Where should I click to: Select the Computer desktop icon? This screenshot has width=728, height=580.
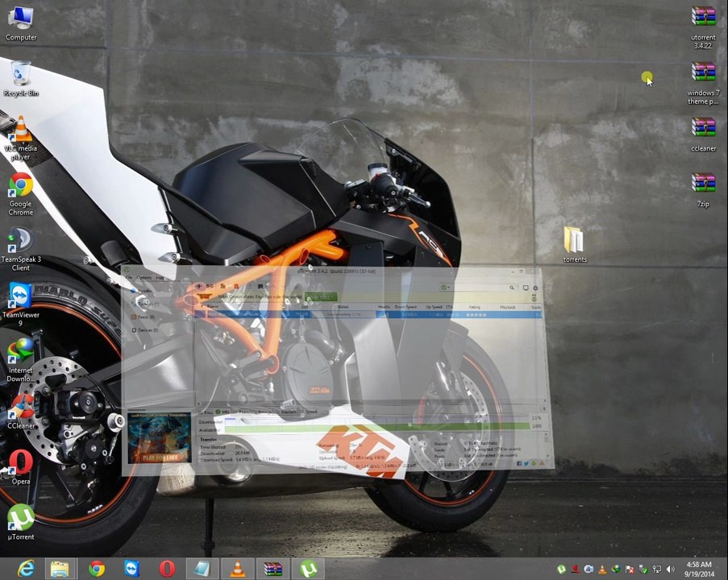pyautogui.click(x=21, y=23)
